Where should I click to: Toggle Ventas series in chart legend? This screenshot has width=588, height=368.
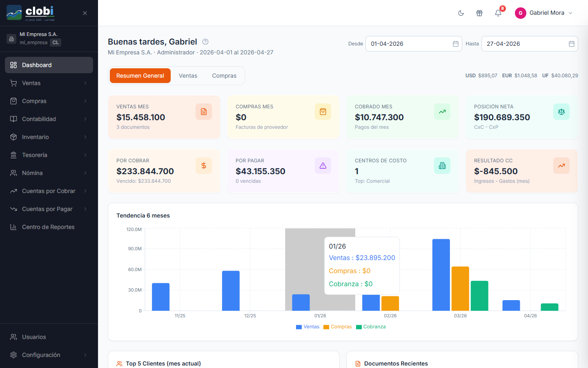click(307, 327)
